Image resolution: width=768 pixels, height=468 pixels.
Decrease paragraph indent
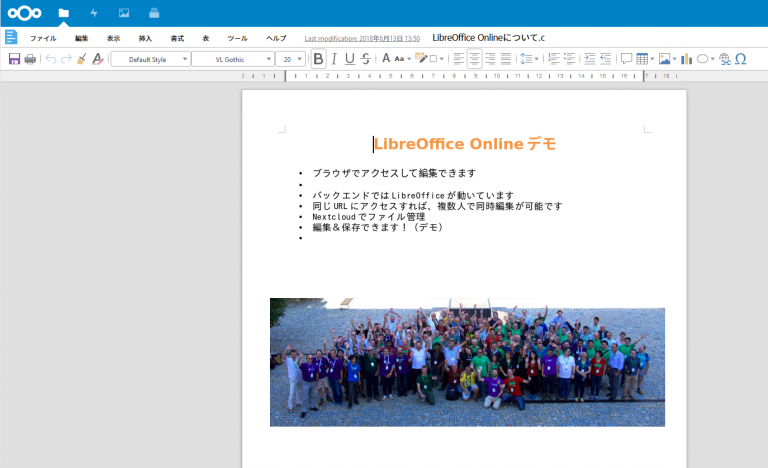(x=605, y=59)
